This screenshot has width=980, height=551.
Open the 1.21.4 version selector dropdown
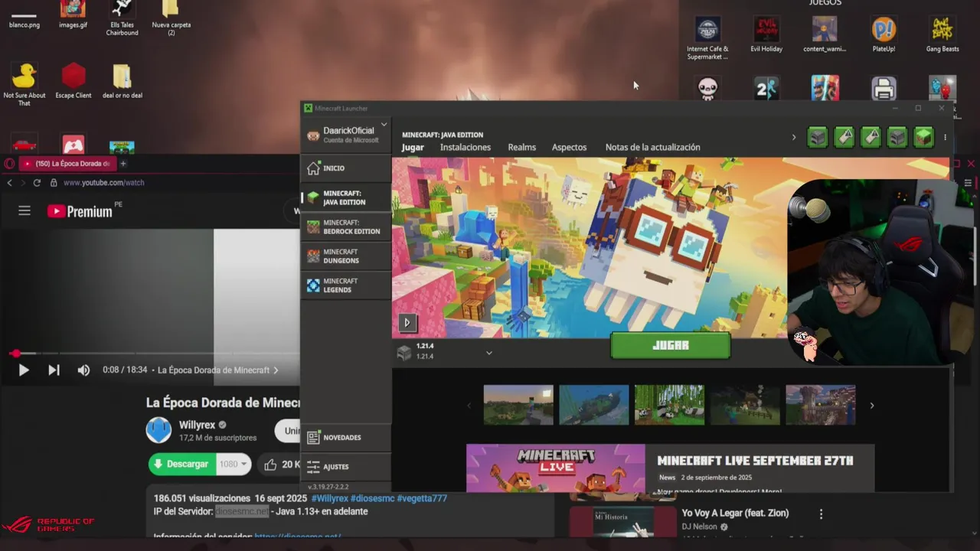444,352
